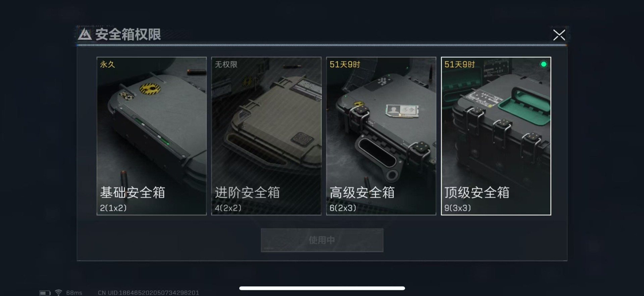
Task: Click the 使用中 button
Action: pyautogui.click(x=322, y=240)
